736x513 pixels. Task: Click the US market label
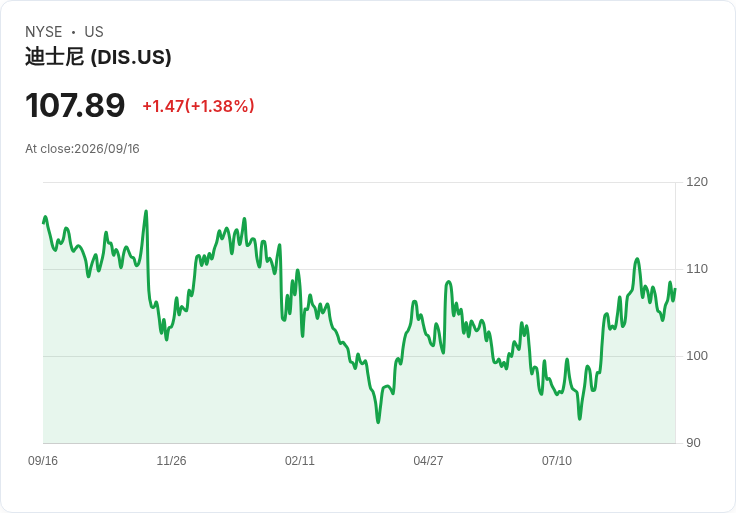pos(94,32)
